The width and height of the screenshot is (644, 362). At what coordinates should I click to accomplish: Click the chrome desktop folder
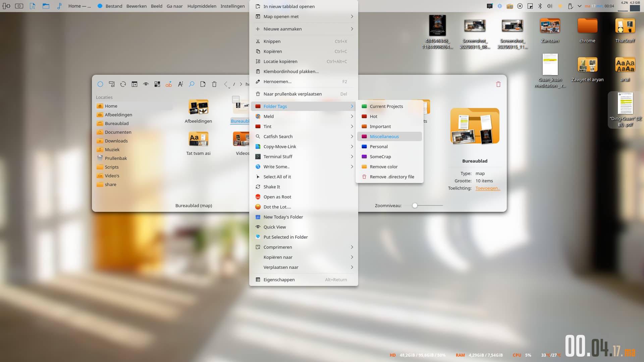pyautogui.click(x=587, y=31)
